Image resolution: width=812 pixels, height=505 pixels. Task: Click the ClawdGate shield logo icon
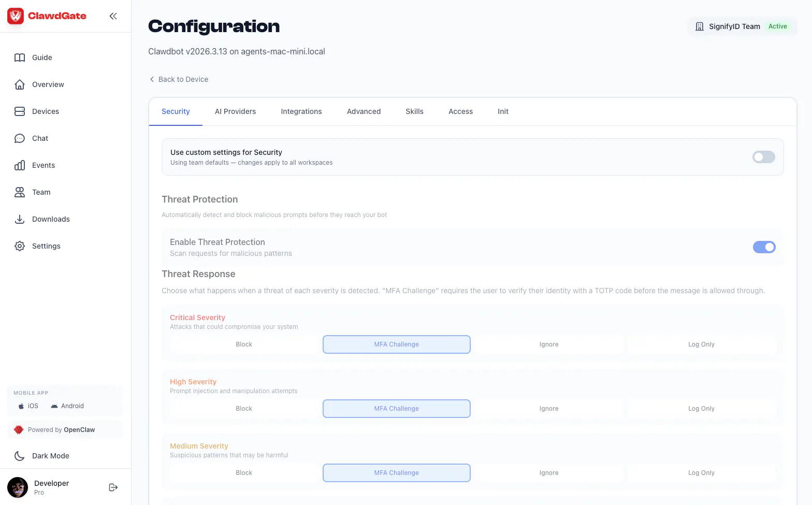tap(16, 16)
